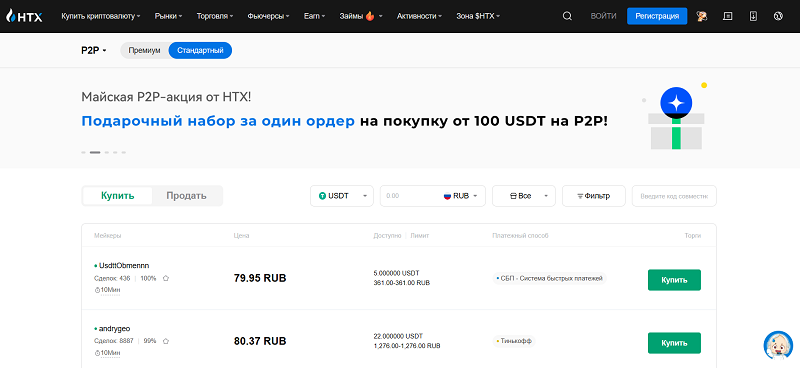Click the monkey avatar icon in header
The height and width of the screenshot is (368, 800).
(x=702, y=16)
